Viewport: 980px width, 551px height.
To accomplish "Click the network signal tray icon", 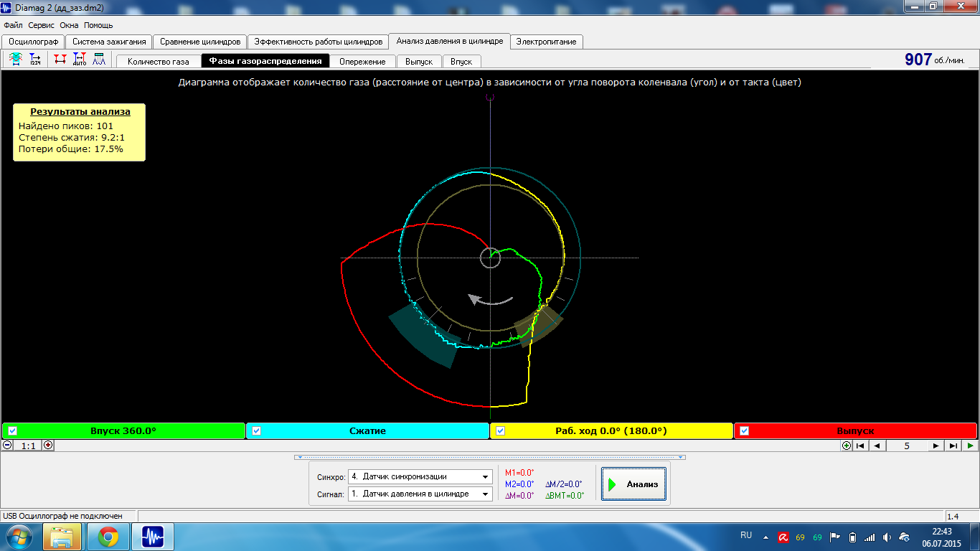I will pos(870,537).
